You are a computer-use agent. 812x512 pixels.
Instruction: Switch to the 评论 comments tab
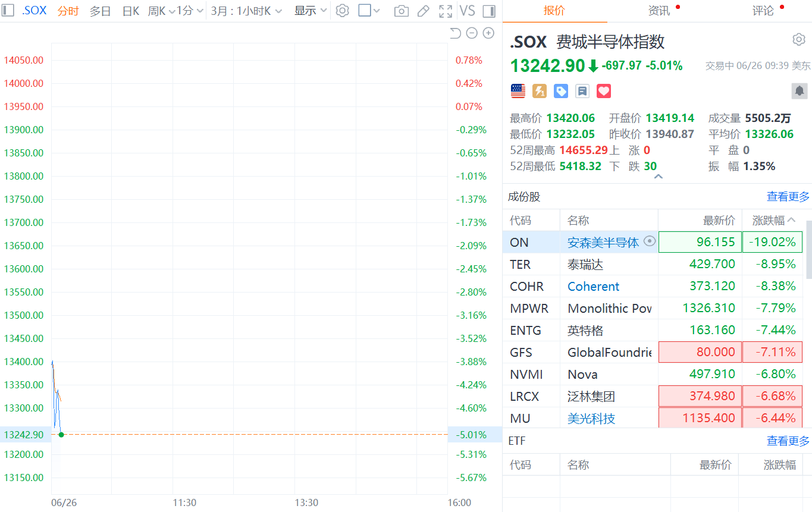pos(763,11)
